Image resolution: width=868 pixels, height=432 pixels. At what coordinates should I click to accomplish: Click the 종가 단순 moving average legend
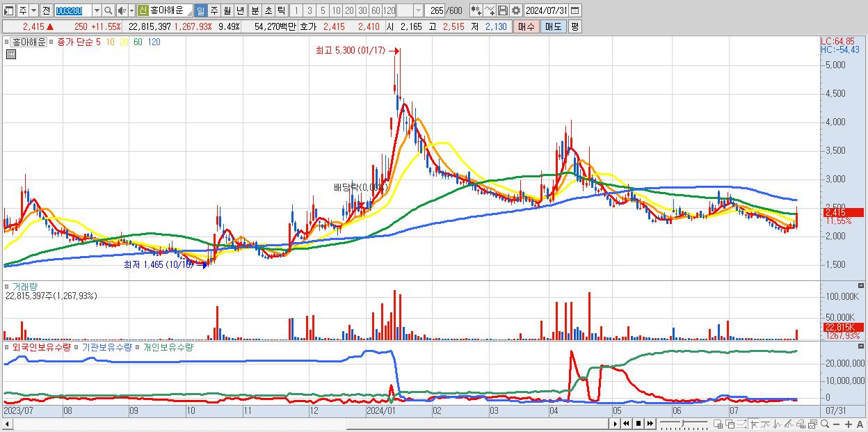[x=74, y=42]
